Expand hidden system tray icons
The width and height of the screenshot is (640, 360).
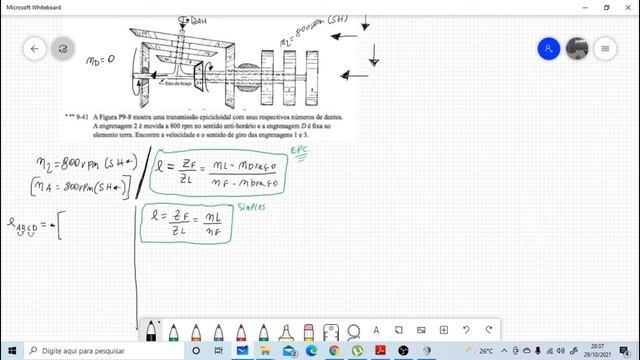tap(504, 351)
